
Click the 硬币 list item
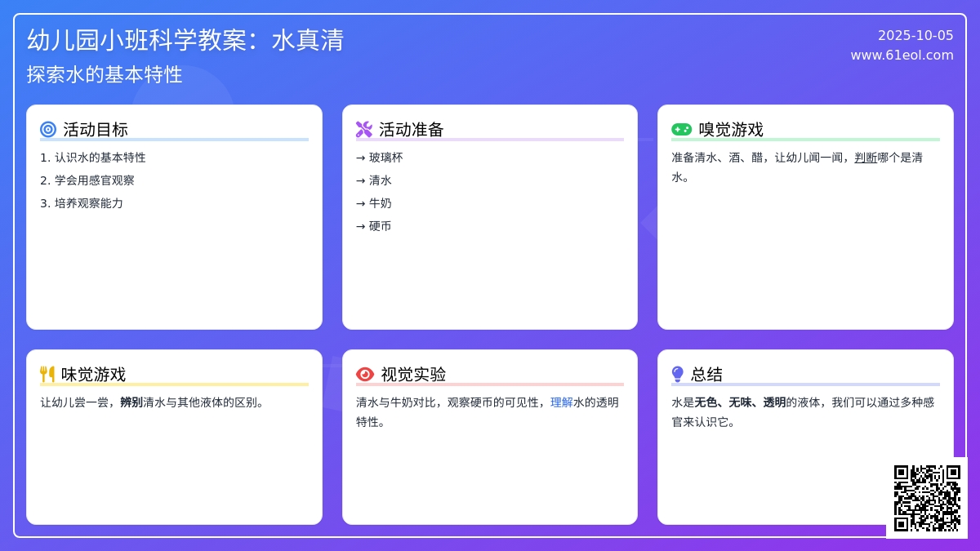380,226
